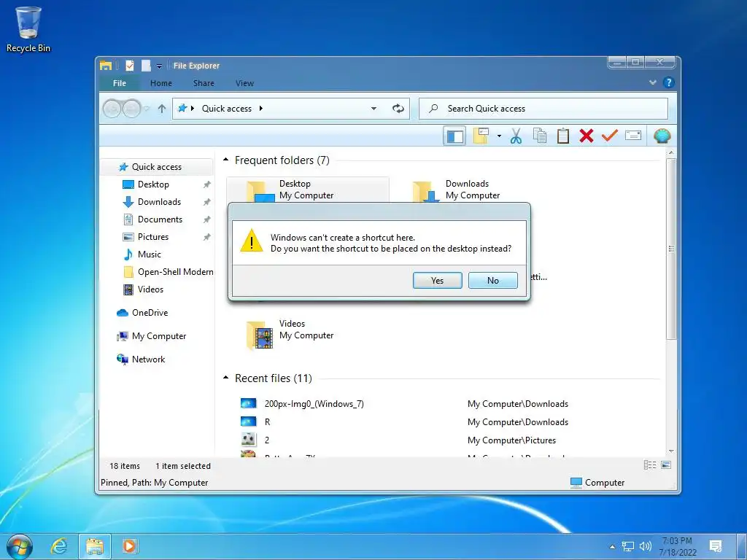Select OneDrive in the navigation pane

coord(150,313)
